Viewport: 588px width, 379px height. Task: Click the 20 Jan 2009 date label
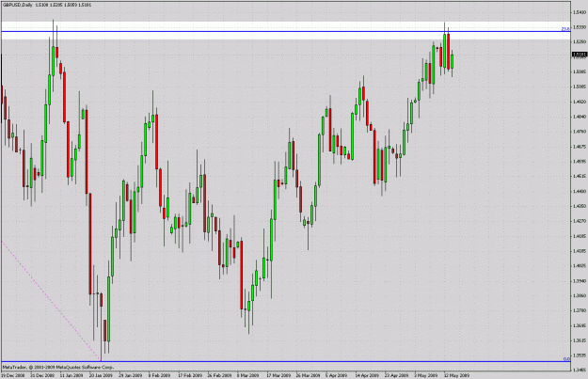[102, 375]
